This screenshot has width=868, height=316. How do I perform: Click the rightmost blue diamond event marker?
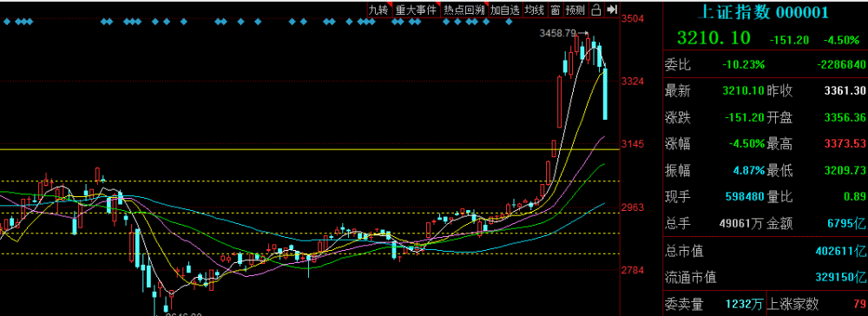pyautogui.click(x=510, y=22)
